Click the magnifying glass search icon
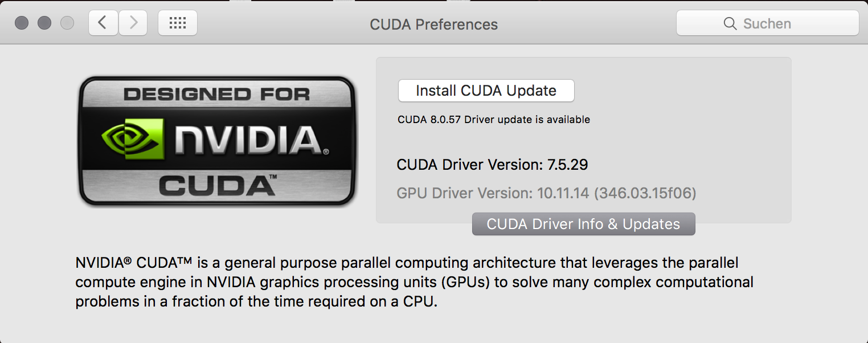 click(x=730, y=23)
